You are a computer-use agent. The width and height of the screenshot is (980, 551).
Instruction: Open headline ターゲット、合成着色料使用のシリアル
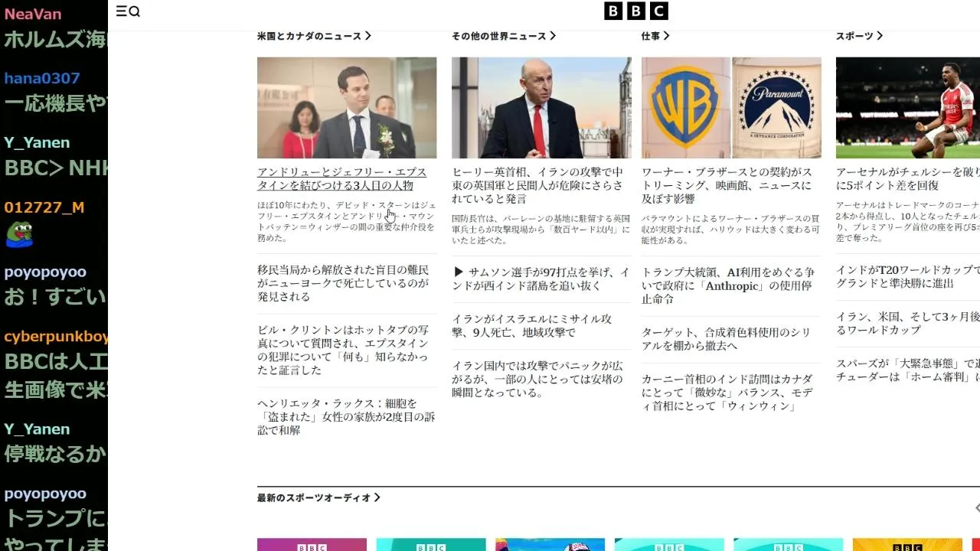pos(726,339)
